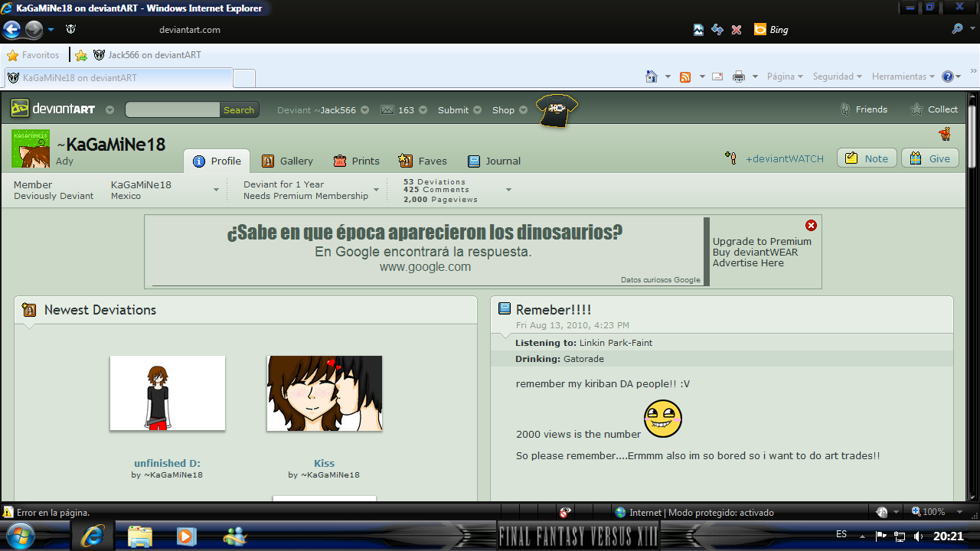Open the Remeber!!!! journal title
This screenshot has width=980, height=551.
554,310
